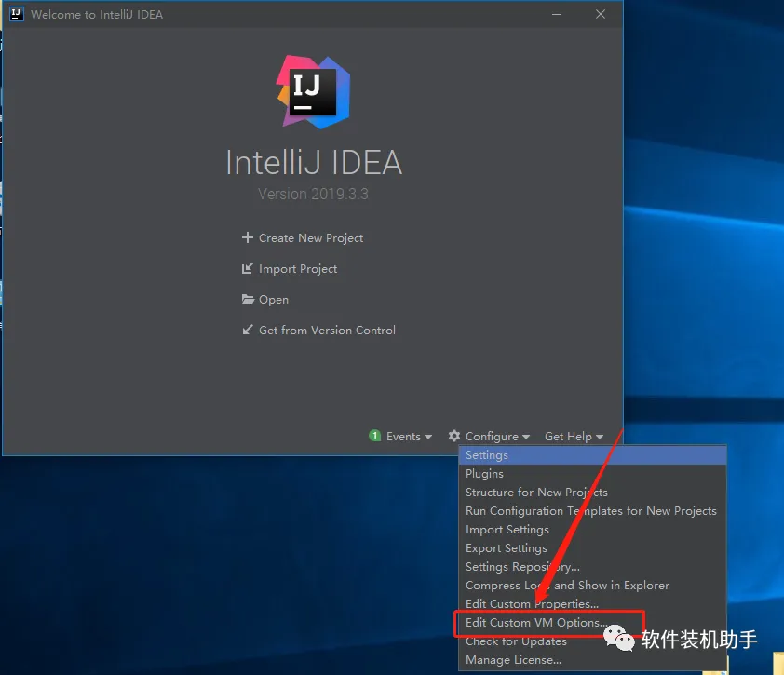Collapse the Configure dropdown menu
The image size is (784, 675).
(x=497, y=437)
